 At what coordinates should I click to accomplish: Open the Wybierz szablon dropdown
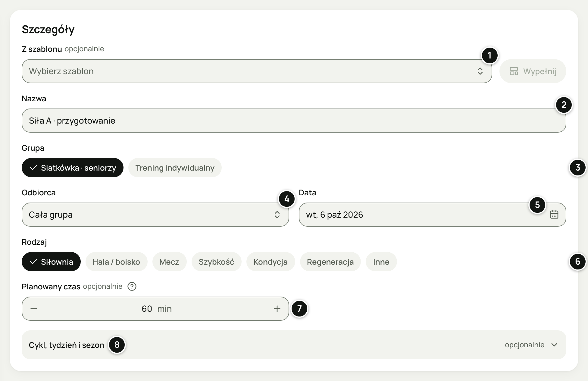point(257,71)
